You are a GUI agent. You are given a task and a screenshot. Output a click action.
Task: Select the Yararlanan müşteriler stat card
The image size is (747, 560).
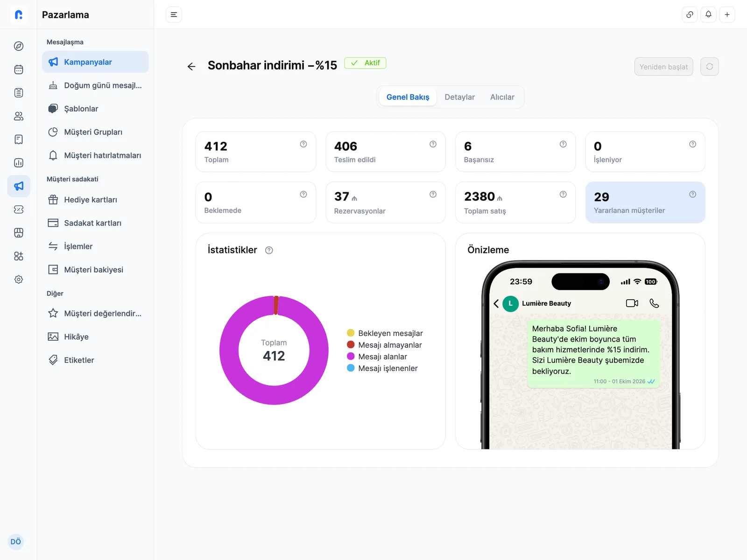click(645, 203)
